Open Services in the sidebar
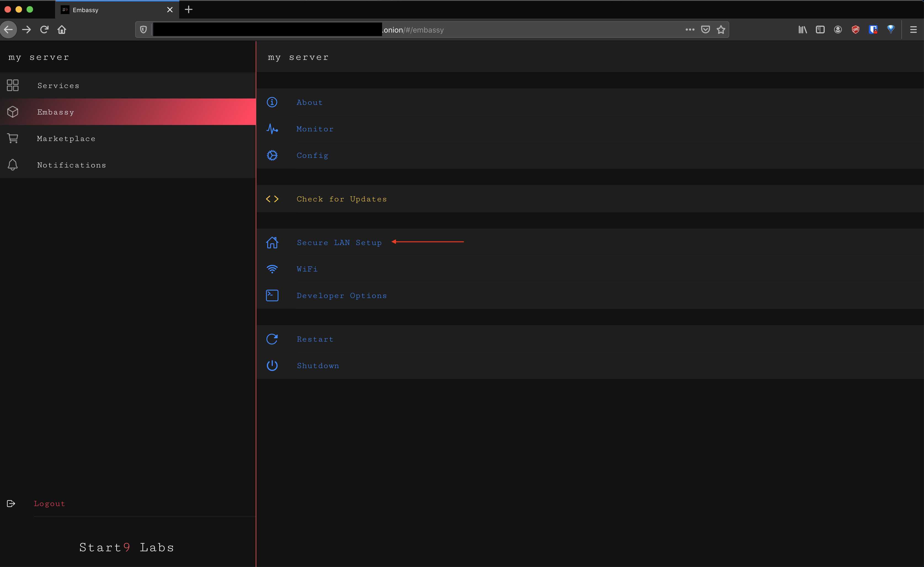The image size is (924, 567). click(x=58, y=86)
